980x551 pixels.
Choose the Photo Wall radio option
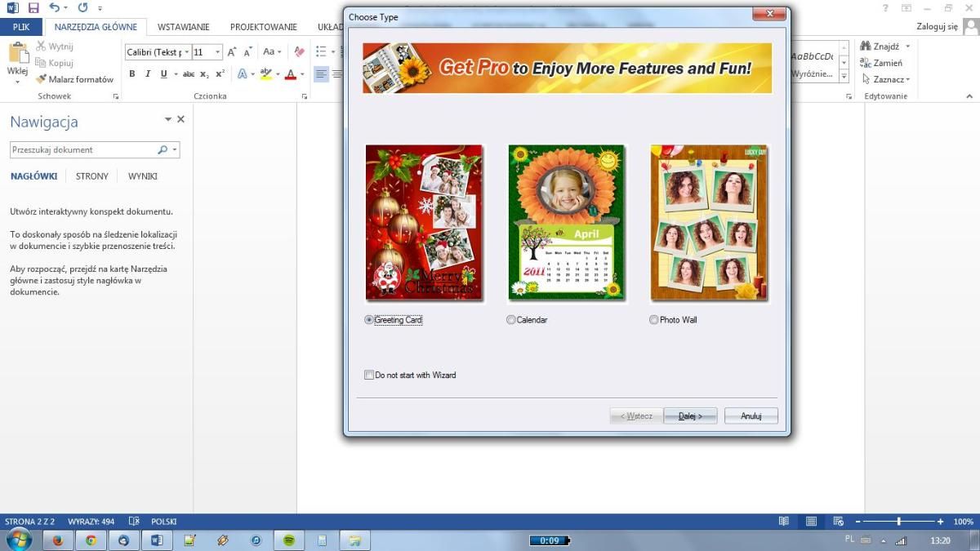[654, 320]
